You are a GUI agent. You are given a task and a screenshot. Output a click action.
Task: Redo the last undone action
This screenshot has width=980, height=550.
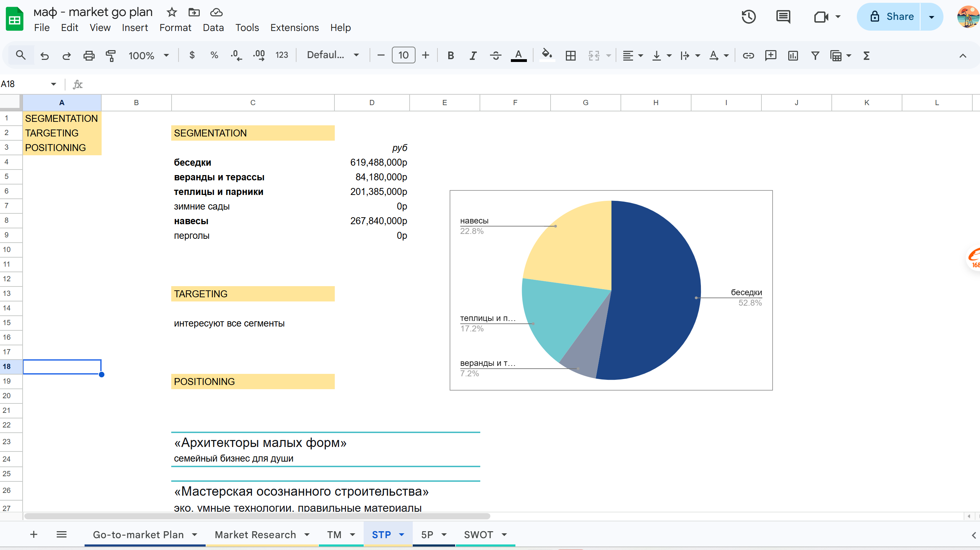coord(66,56)
